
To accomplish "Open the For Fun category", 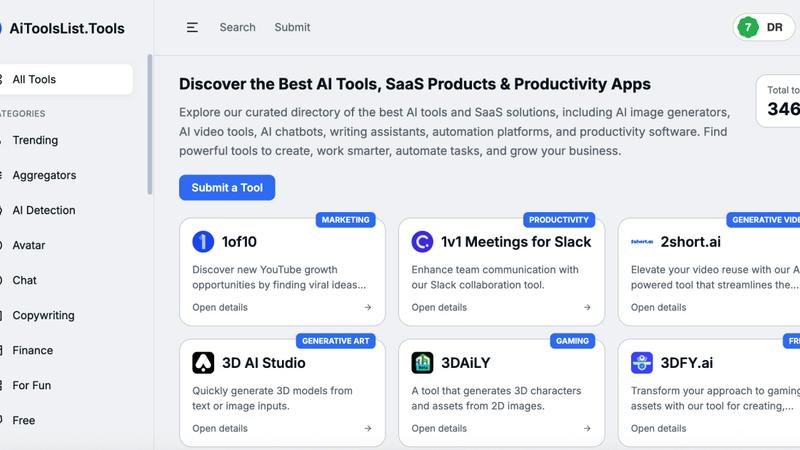I will tap(32, 386).
